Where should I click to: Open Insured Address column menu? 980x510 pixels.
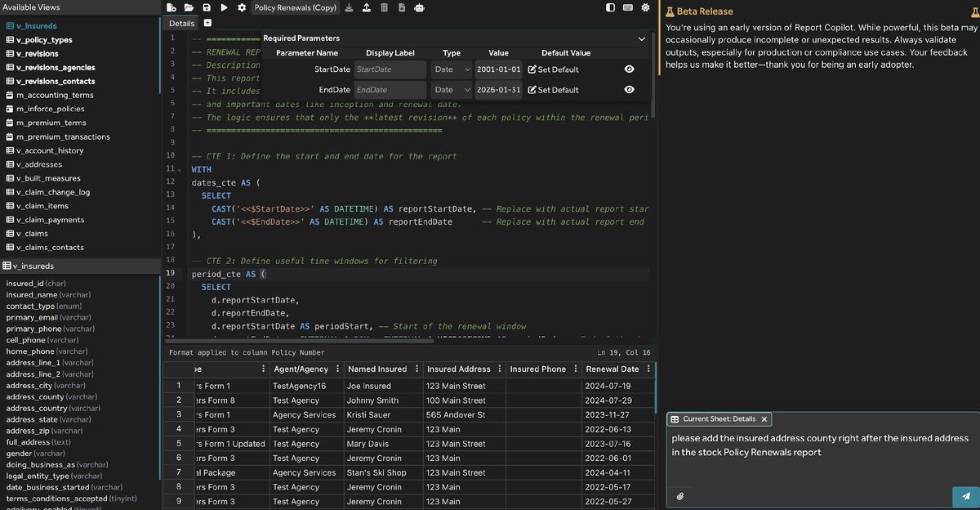[500, 369]
